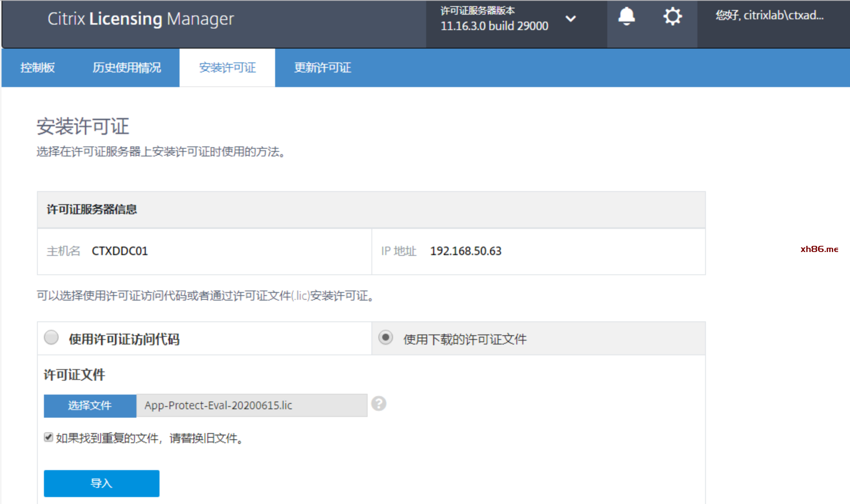This screenshot has width=850, height=504.
Task: Click the license file help question icon
Action: (379, 403)
